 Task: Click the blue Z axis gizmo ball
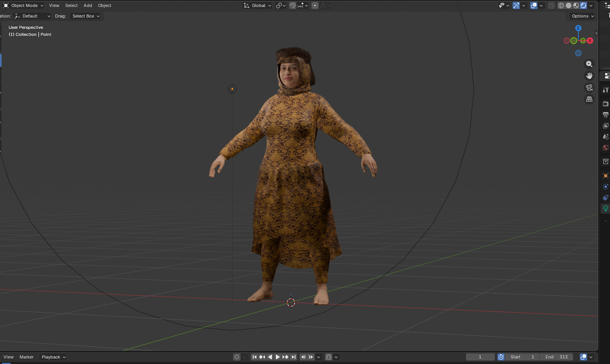(x=578, y=28)
